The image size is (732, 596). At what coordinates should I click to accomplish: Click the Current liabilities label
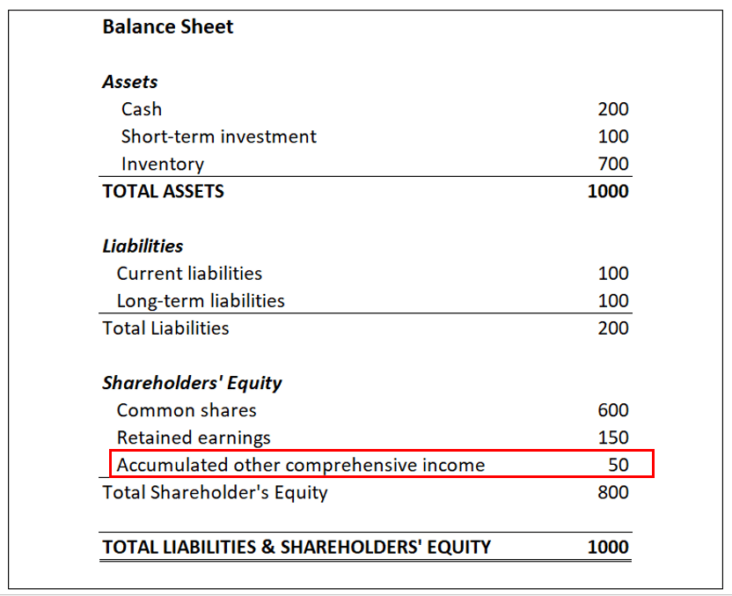[189, 273]
